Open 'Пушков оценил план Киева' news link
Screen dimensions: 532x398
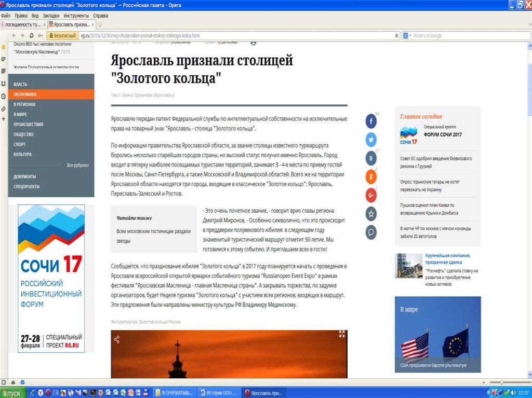pyautogui.click(x=429, y=209)
